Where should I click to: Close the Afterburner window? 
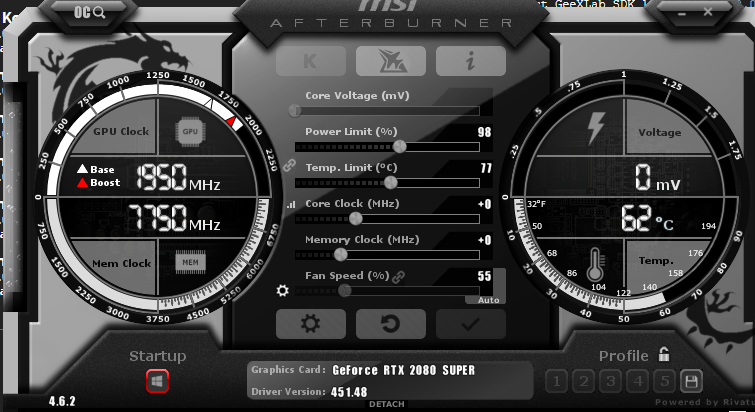pos(708,12)
